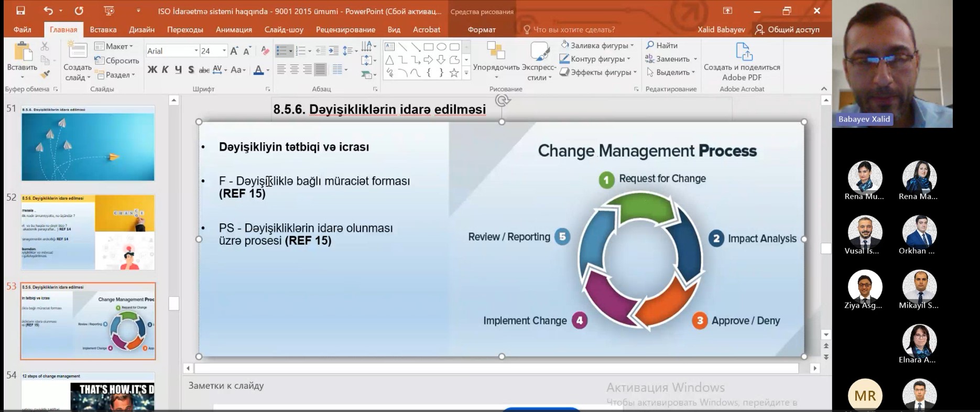This screenshot has width=980, height=412.
Task: Align text right in paragraph group
Action: coord(308,69)
